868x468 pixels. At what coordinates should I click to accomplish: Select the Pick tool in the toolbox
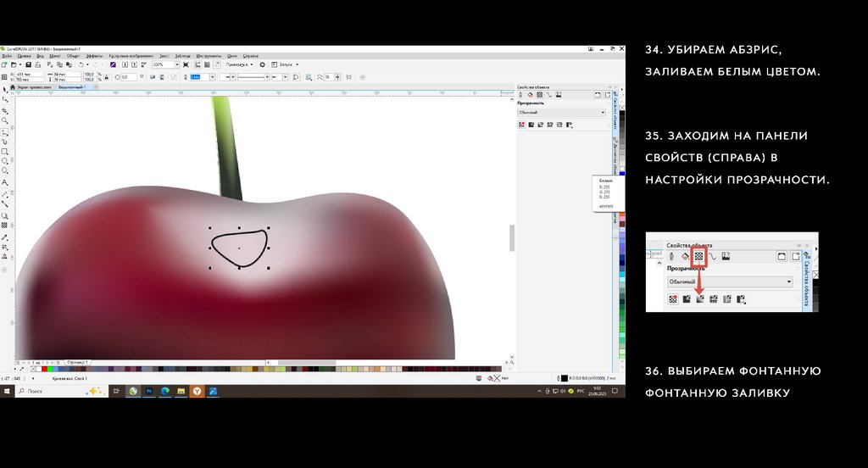click(5, 90)
